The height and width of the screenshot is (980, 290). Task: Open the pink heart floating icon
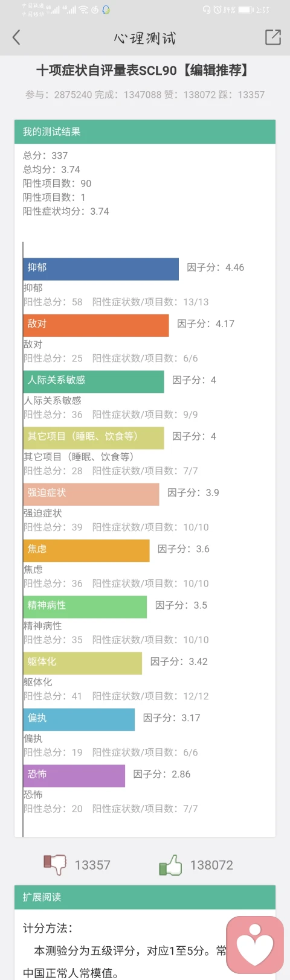tap(255, 945)
